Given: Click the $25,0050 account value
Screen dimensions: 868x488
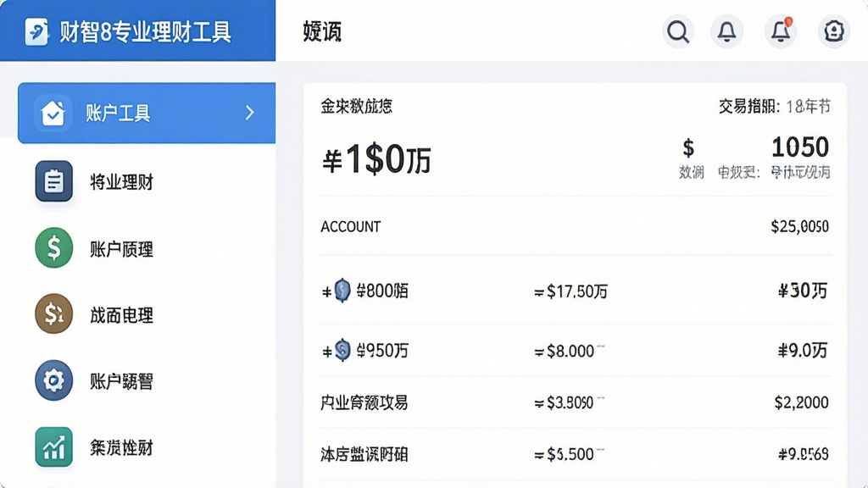Looking at the screenshot, I should click(799, 226).
